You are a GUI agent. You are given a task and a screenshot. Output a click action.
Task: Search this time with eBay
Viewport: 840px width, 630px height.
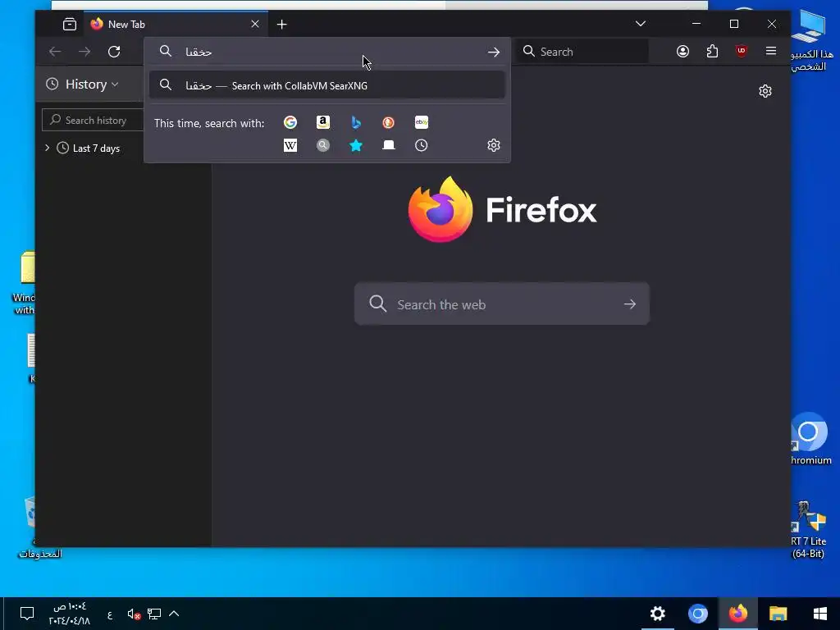[422, 123]
